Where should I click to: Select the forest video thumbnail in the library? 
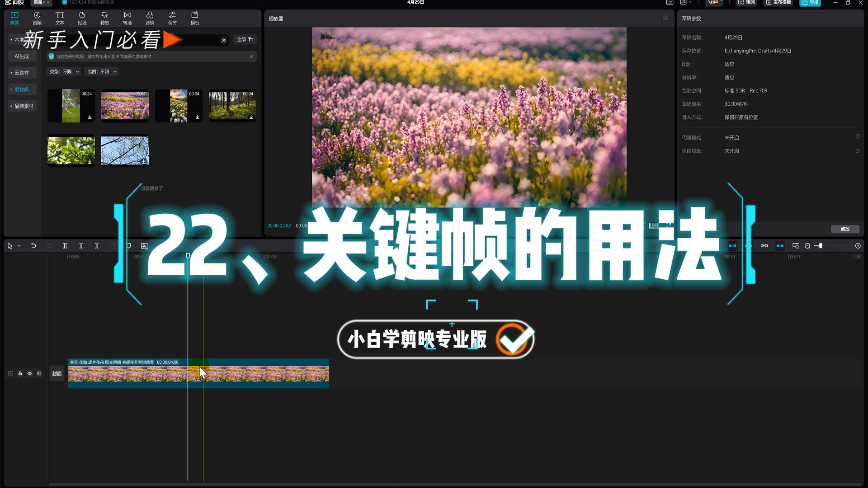click(x=232, y=106)
